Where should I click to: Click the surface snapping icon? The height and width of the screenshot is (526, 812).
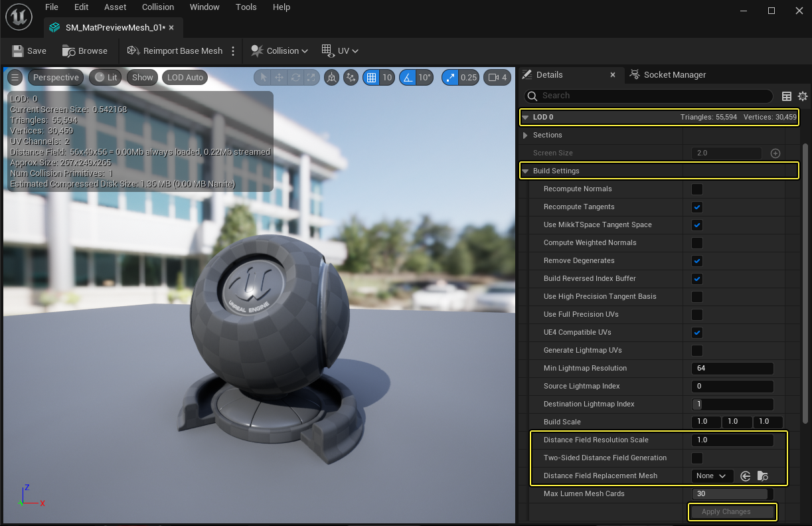(x=352, y=78)
